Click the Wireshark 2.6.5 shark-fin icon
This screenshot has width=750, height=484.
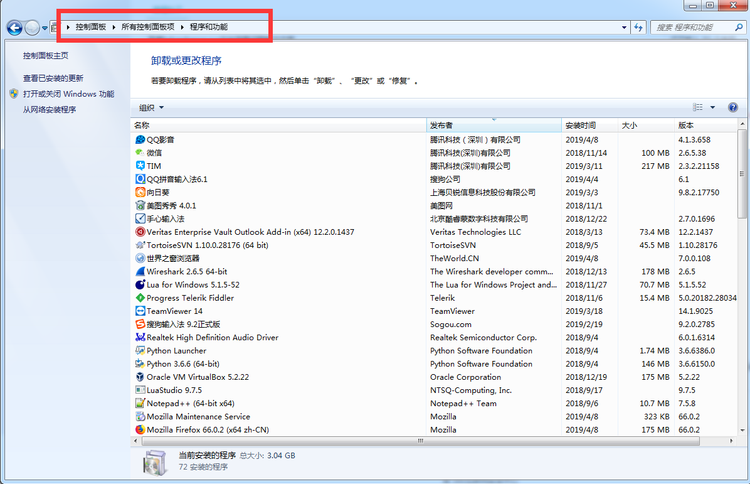[140, 271]
